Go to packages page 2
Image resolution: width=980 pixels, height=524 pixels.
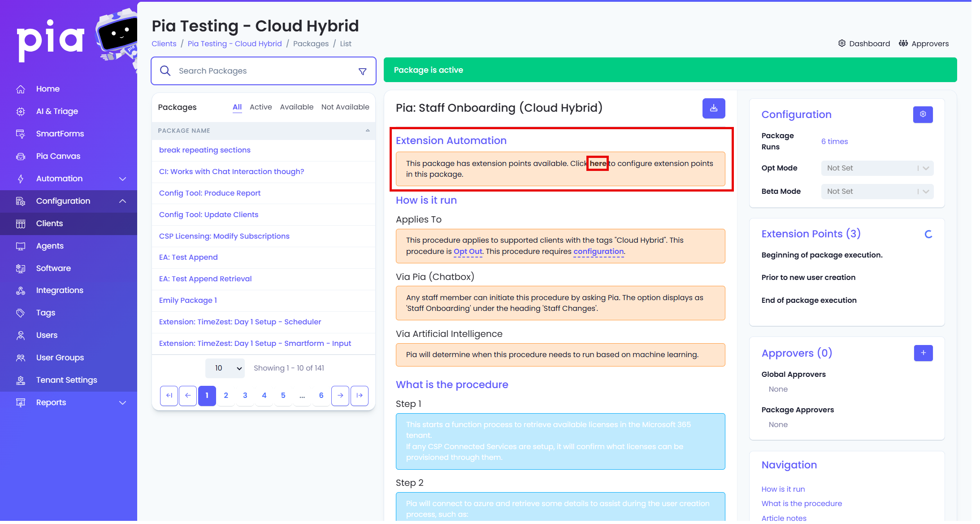(226, 396)
